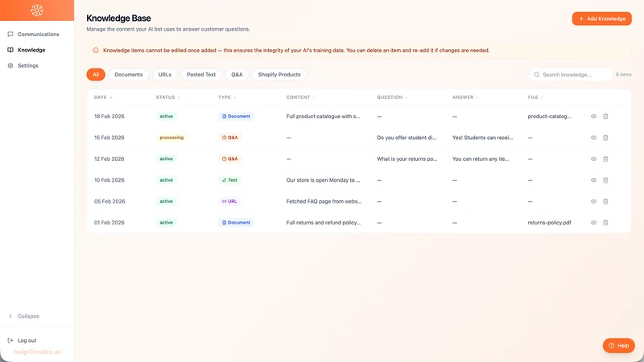The width and height of the screenshot is (644, 362).
Task: Click the 6 items count label
Action: [623, 75]
